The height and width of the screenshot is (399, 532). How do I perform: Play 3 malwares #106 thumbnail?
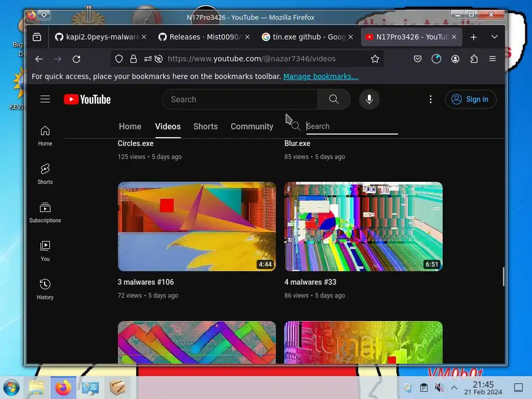(197, 227)
